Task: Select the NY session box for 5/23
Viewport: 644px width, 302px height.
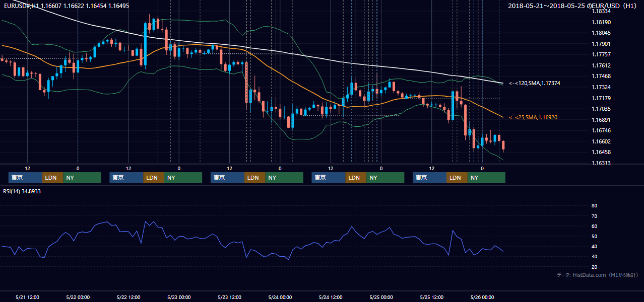Action: 284,178
